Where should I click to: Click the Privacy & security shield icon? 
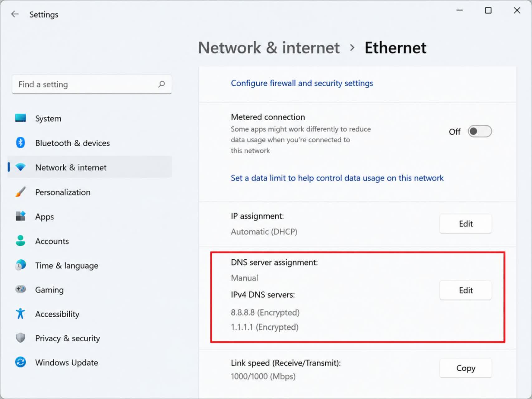[x=21, y=338]
